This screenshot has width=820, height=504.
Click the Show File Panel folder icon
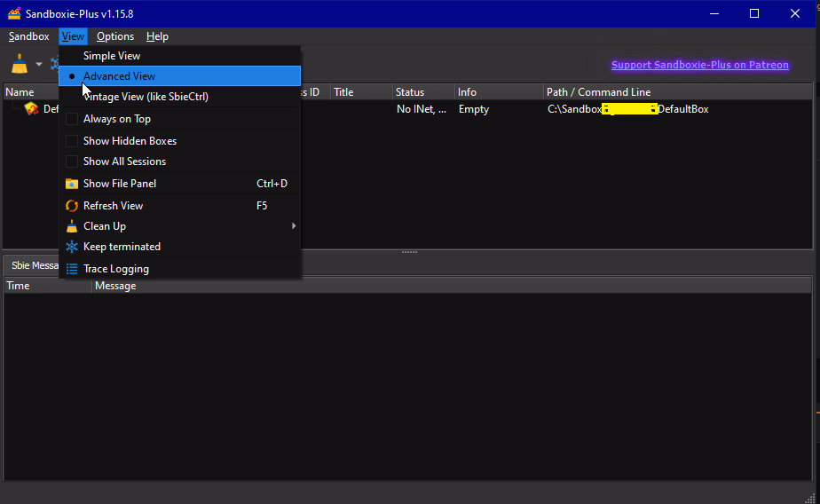72,184
